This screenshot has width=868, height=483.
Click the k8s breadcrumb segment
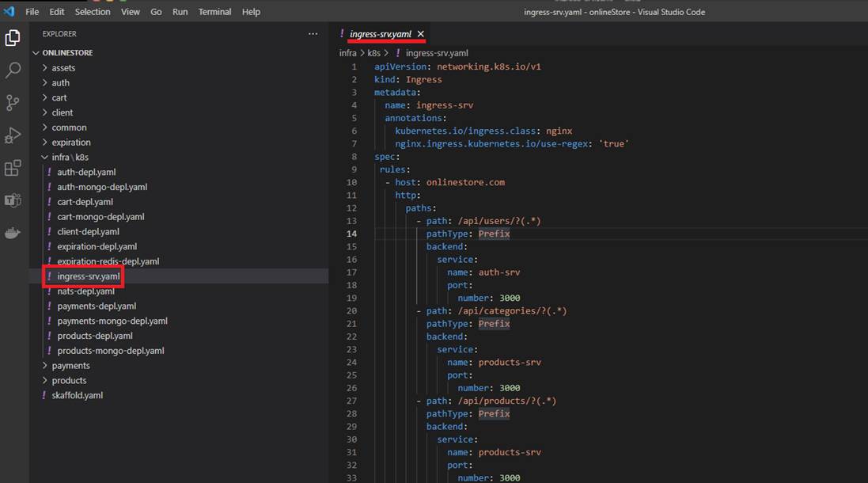point(373,53)
